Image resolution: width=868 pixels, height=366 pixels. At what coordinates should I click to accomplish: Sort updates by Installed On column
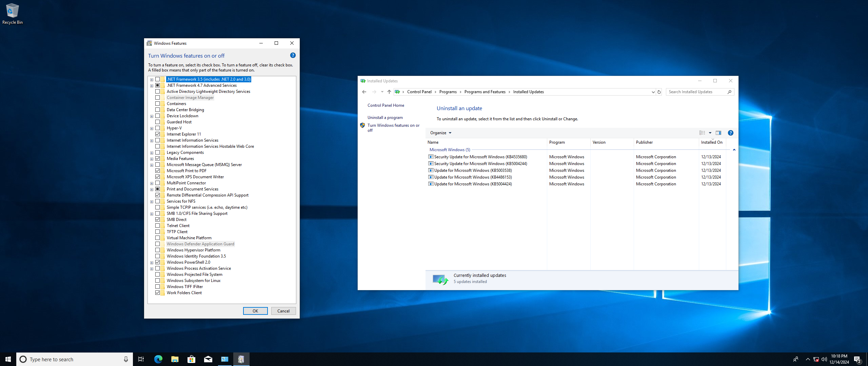pyautogui.click(x=712, y=142)
